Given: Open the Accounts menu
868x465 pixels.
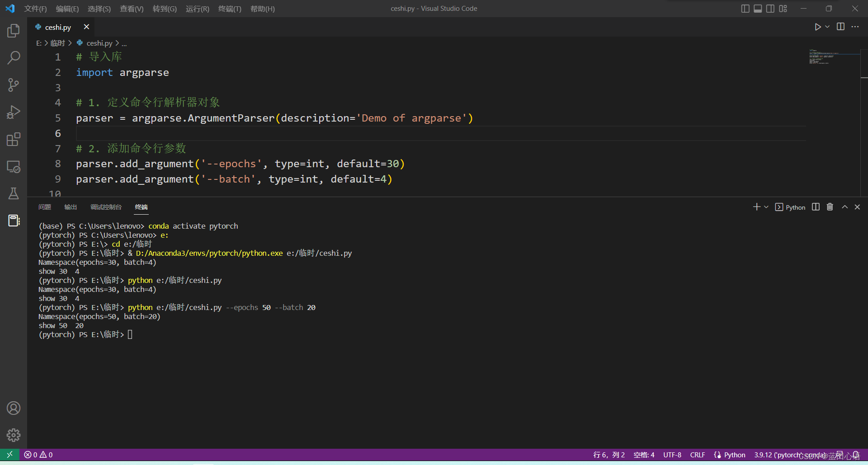Looking at the screenshot, I should 14,408.
